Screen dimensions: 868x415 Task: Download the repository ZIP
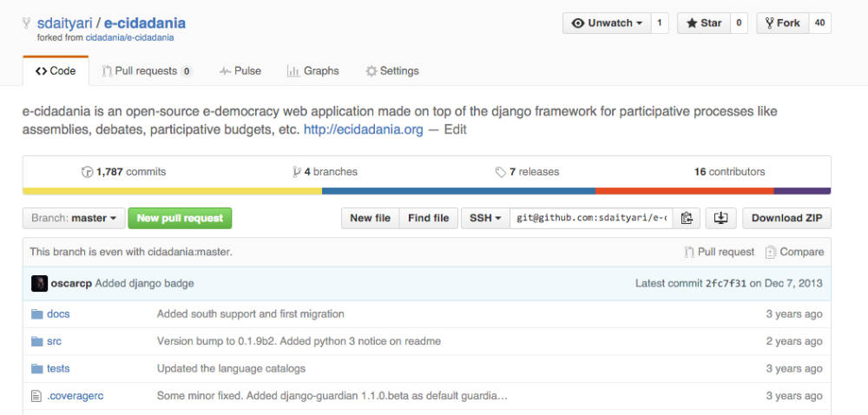coord(786,218)
